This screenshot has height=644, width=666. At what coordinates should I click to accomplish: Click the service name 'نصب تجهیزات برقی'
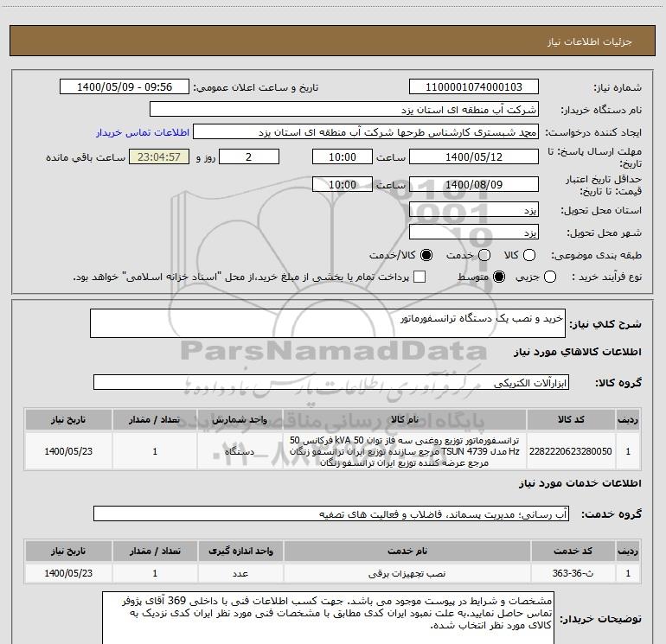407,573
